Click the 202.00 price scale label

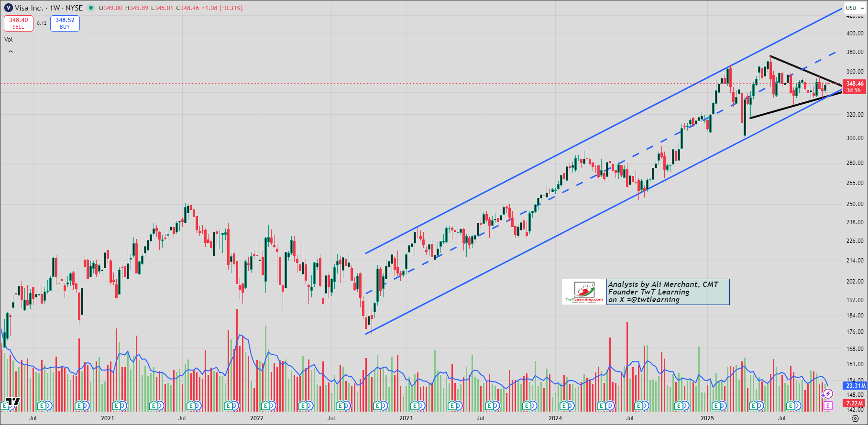pyautogui.click(x=855, y=282)
